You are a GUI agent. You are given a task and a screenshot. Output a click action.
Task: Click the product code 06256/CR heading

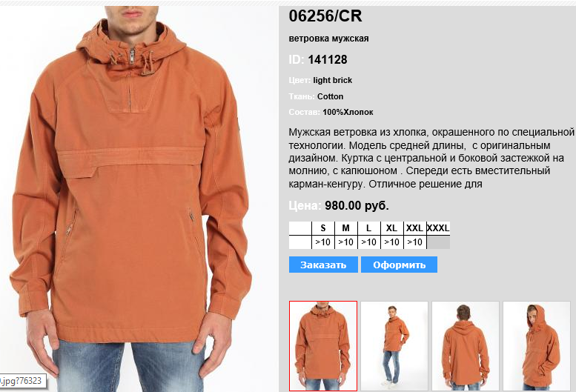coord(325,16)
